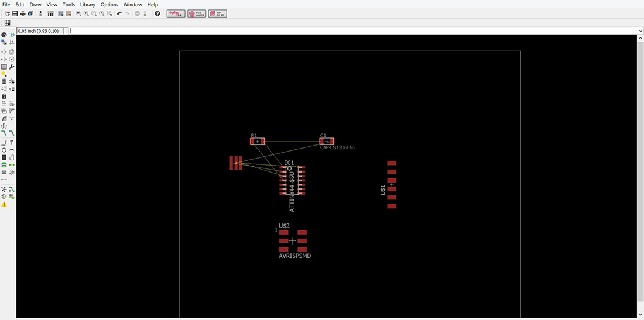The width and height of the screenshot is (644, 320).
Task: Click the IDF to 3D button
Action: point(218,13)
